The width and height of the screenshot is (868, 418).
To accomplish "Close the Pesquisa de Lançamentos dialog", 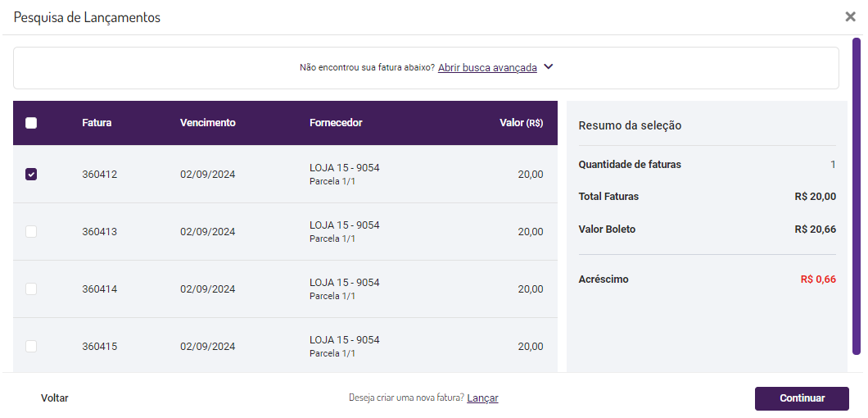I will 850,16.
